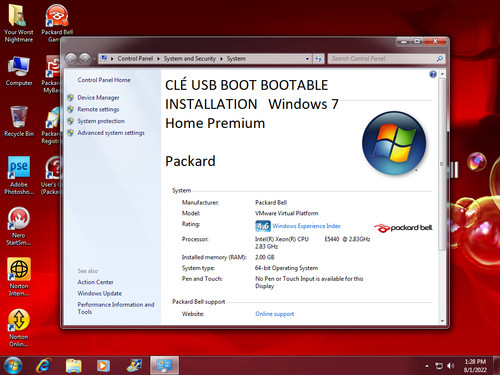Launch Adobe Photoshop Elements desktop shortcut

[x=19, y=175]
